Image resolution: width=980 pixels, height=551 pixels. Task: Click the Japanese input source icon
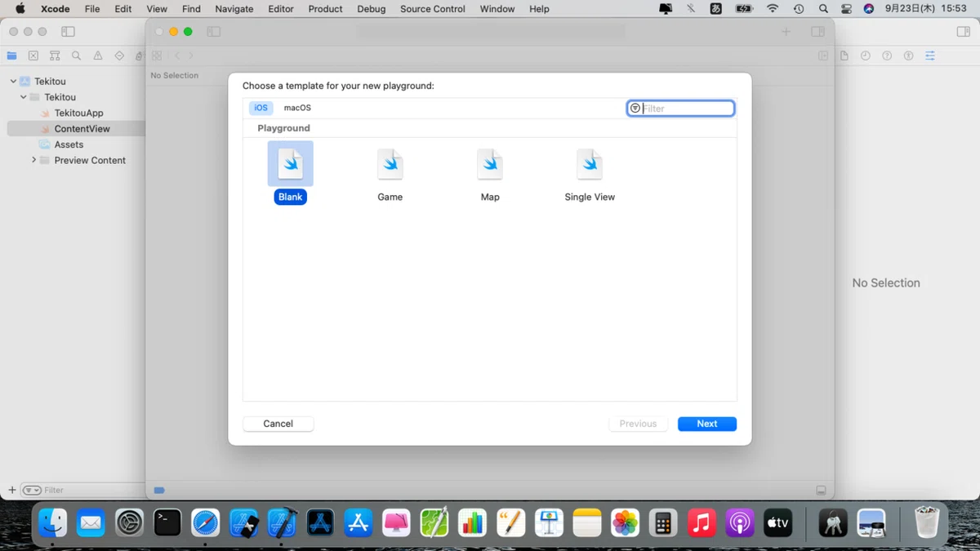click(716, 9)
